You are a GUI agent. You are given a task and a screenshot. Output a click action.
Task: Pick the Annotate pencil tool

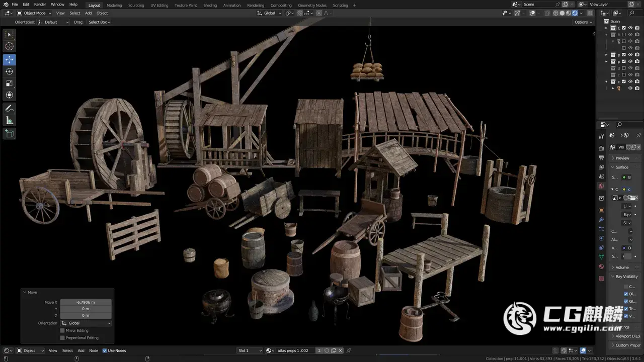click(10, 109)
